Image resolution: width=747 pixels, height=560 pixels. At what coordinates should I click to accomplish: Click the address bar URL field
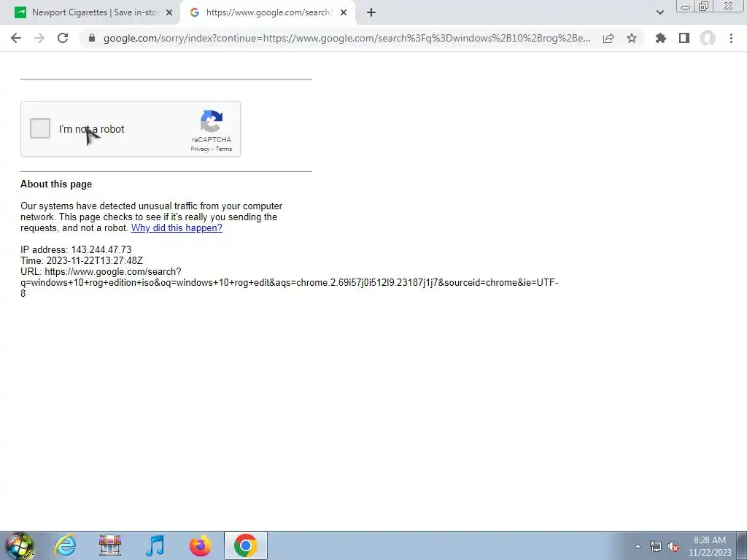(x=347, y=38)
